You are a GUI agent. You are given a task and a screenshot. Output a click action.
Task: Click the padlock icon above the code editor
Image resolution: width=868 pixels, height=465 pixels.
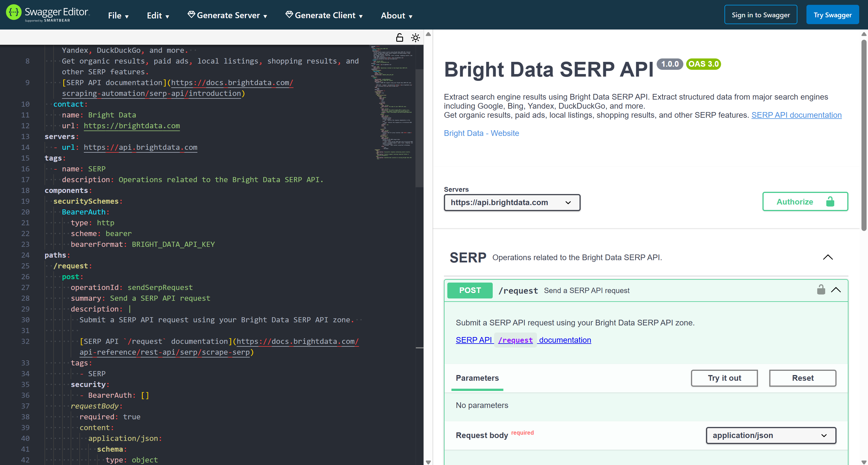click(400, 37)
